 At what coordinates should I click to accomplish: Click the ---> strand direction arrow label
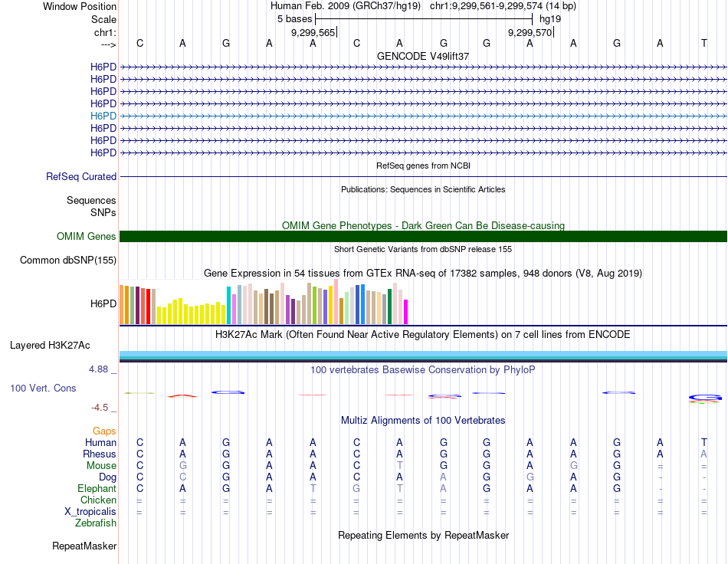pyautogui.click(x=109, y=45)
